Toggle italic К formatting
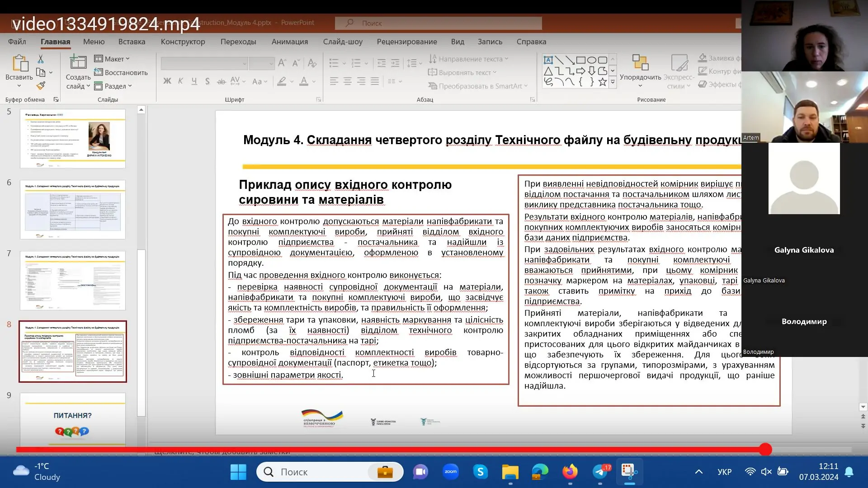 coord(180,81)
